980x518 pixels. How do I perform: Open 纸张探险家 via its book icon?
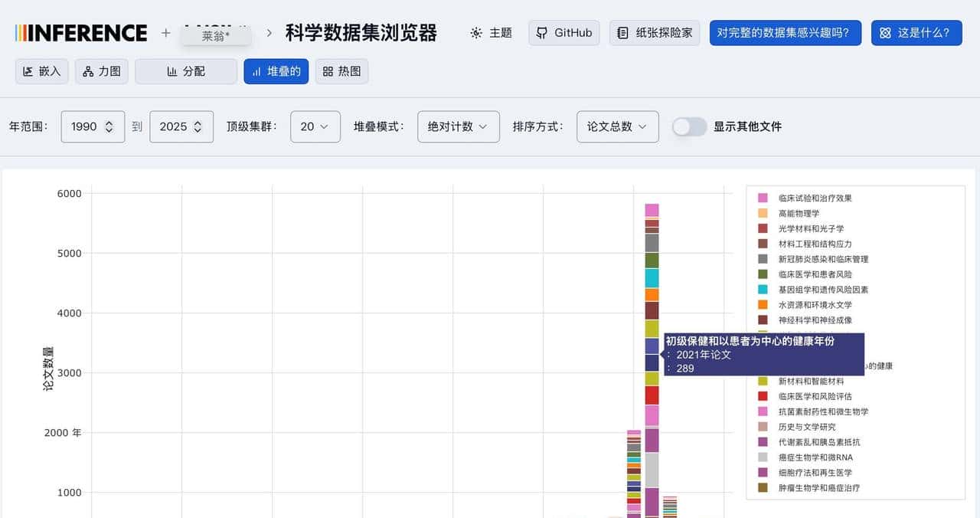coord(622,32)
